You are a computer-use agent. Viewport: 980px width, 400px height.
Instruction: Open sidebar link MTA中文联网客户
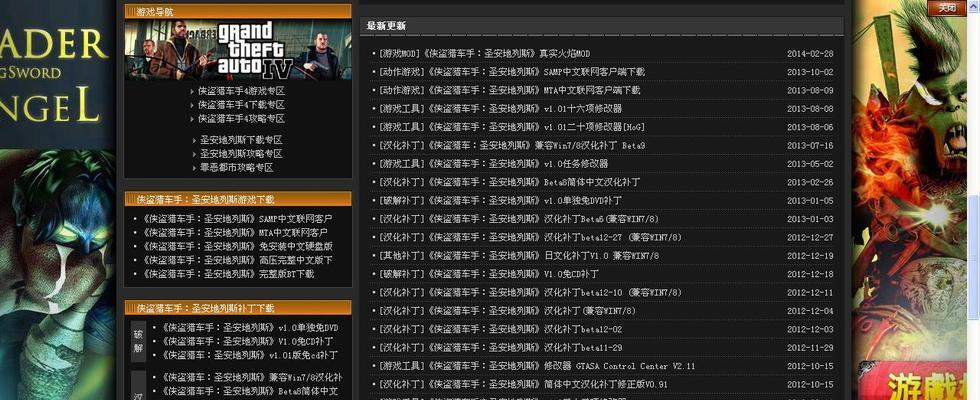coord(235,232)
